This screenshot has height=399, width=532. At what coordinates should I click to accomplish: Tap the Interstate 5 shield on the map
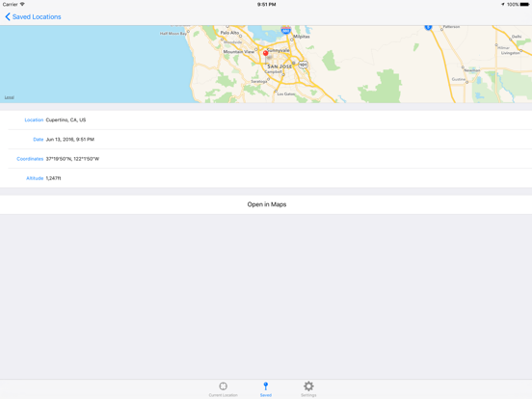click(x=428, y=27)
